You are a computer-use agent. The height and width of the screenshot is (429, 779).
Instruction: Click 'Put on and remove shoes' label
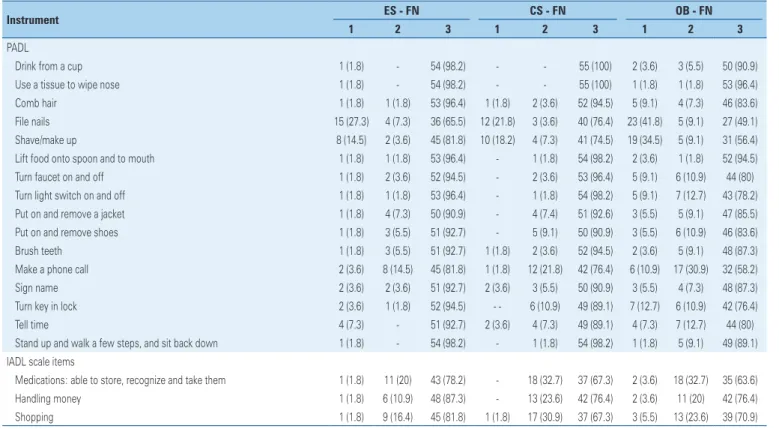(x=67, y=232)
